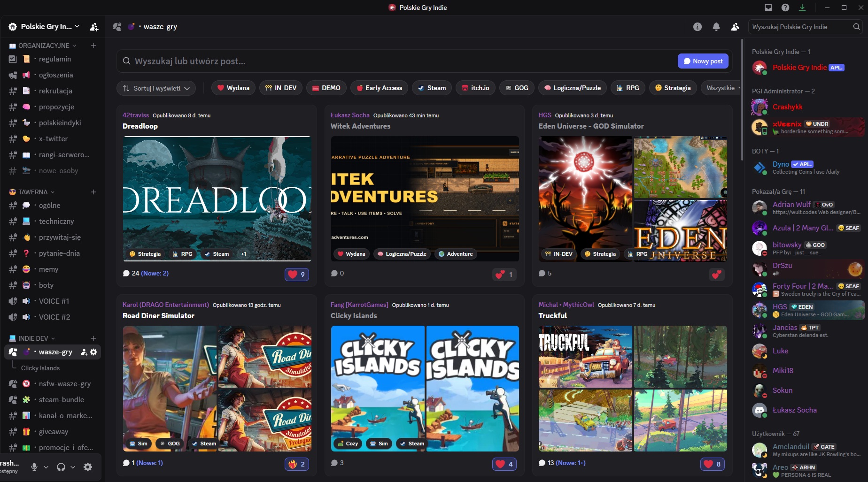Toggle the member list icon in header
The height and width of the screenshot is (482, 868).
(x=735, y=27)
